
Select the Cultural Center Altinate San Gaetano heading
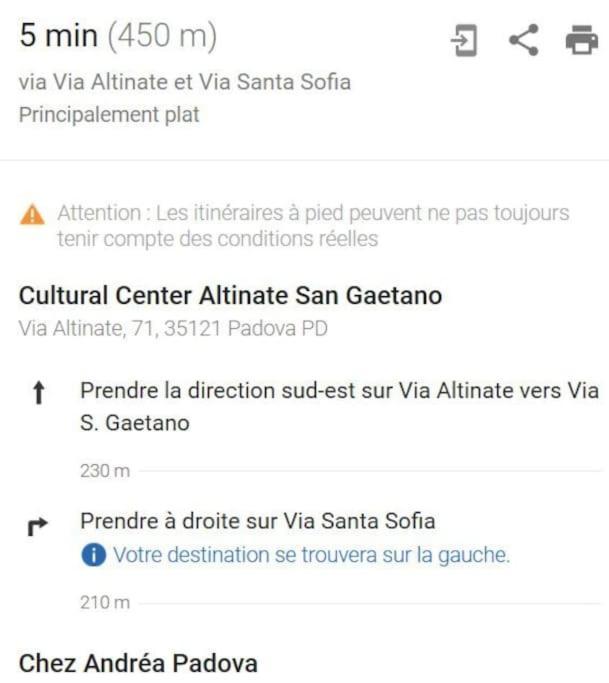(230, 295)
